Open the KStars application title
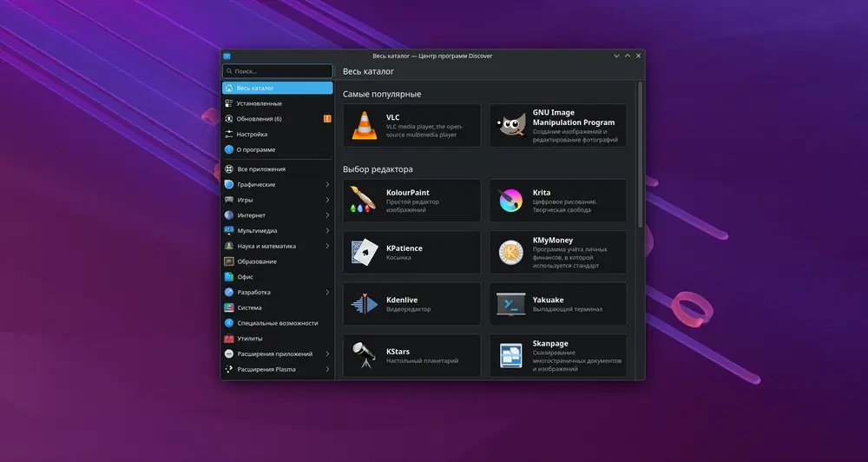This screenshot has height=462, width=868. pos(398,351)
